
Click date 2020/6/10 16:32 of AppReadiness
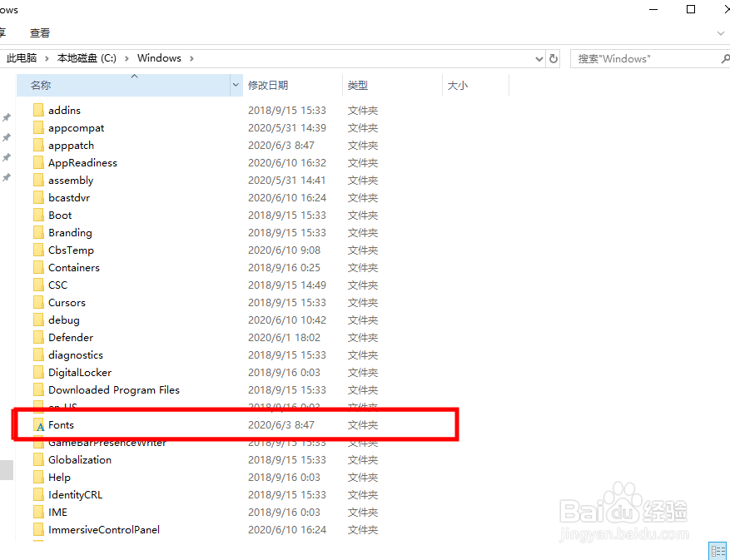pyautogui.click(x=287, y=162)
